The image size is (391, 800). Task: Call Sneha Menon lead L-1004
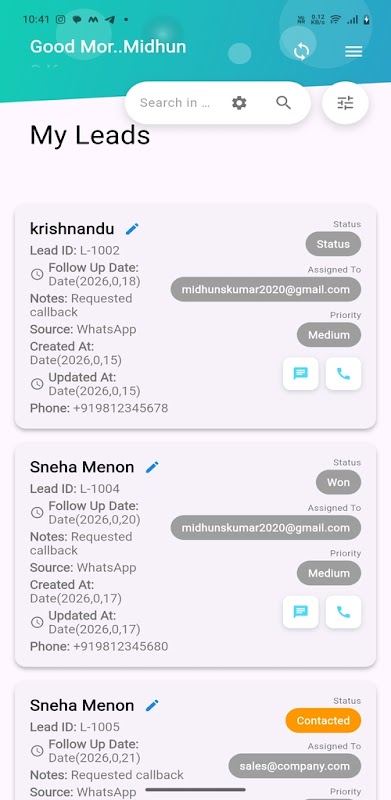pyautogui.click(x=344, y=612)
